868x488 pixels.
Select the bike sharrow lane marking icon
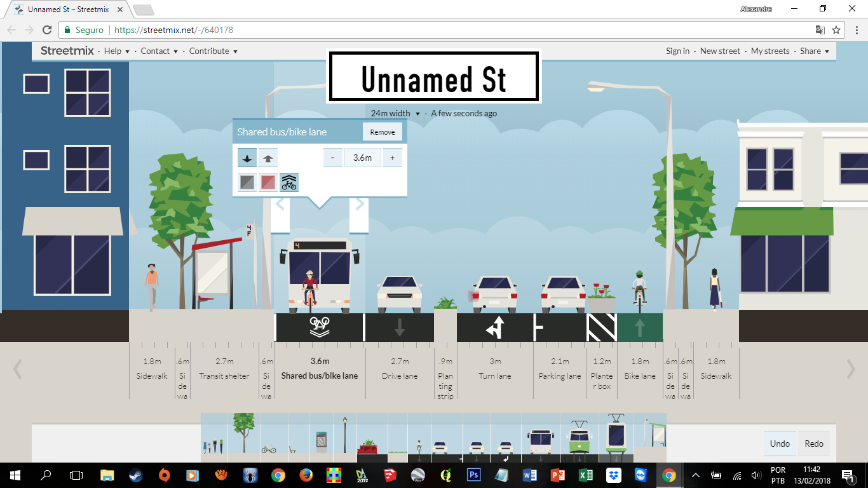289,182
